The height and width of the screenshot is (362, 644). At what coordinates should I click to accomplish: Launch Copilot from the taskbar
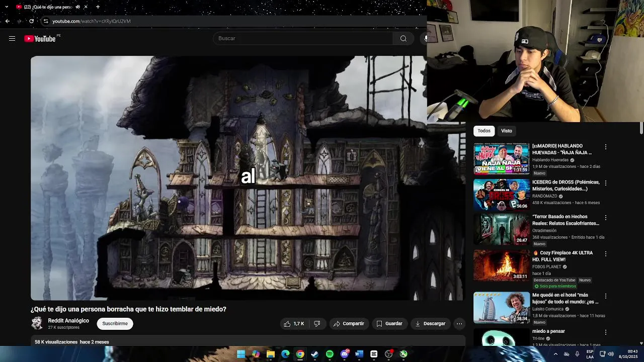point(256,354)
